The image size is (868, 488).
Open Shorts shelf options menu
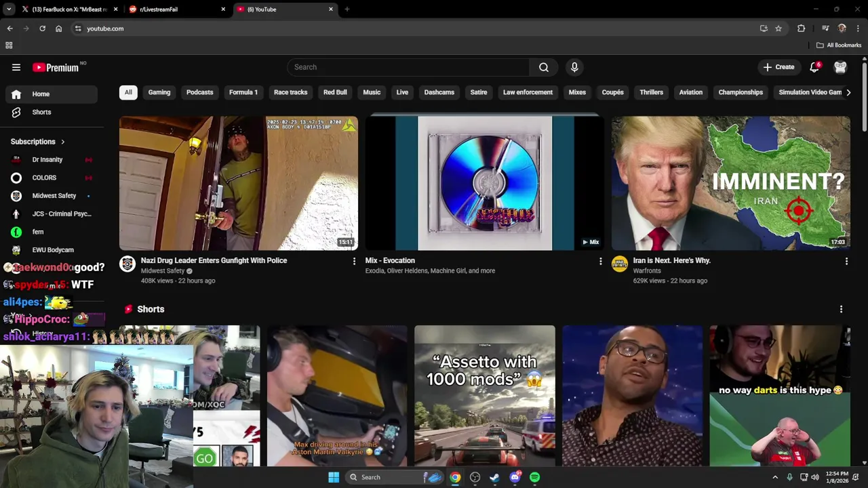click(x=841, y=309)
